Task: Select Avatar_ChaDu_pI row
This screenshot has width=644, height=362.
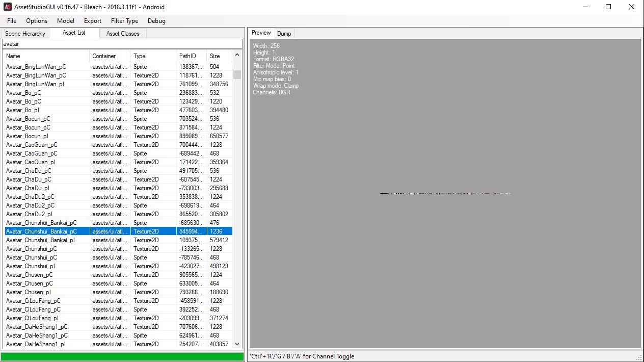Action: (x=118, y=188)
